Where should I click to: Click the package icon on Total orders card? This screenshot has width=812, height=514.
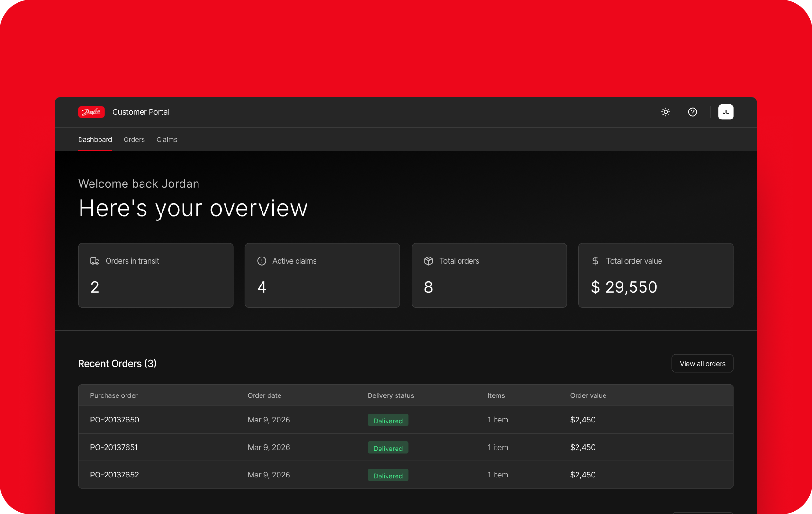428,261
